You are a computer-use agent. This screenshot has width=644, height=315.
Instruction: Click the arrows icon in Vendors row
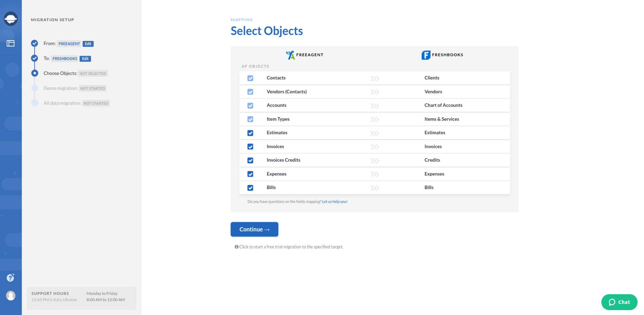[374, 92]
